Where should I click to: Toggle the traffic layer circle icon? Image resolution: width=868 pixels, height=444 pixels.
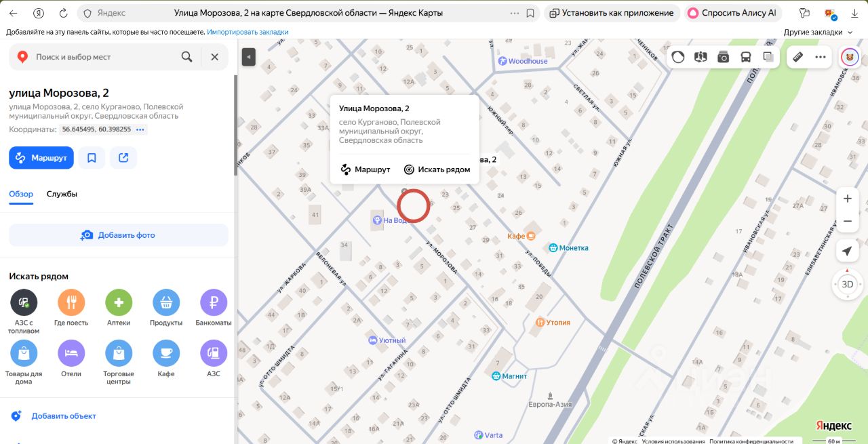point(678,57)
